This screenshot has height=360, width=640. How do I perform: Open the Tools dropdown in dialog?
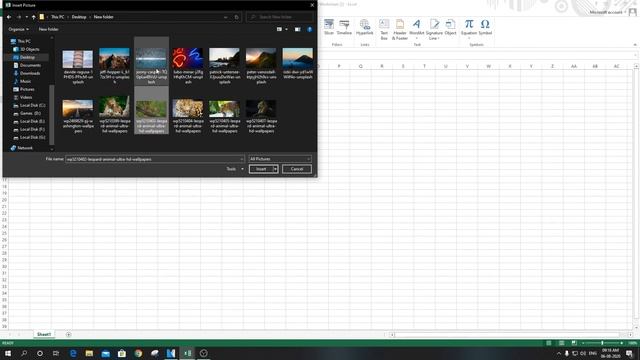235,169
